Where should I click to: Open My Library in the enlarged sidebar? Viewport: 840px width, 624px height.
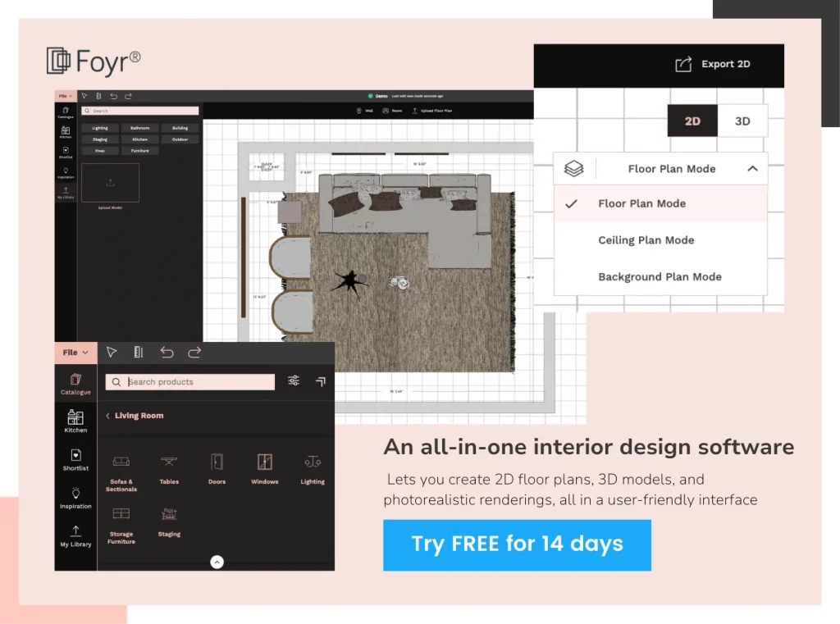coord(75,536)
